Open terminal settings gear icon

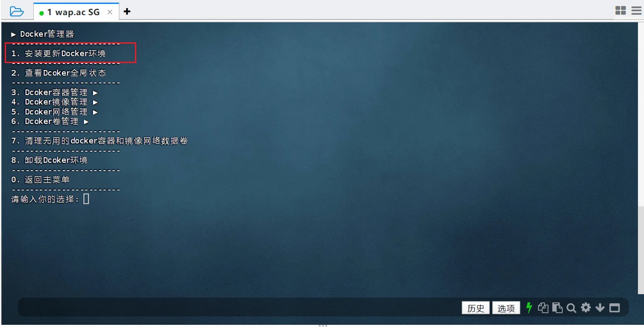(586, 308)
